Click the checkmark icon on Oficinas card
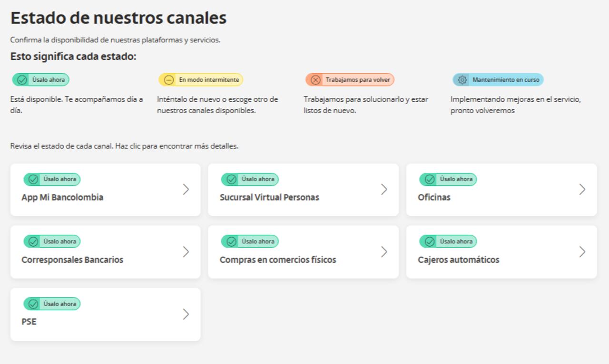This screenshot has height=364, width=609. [429, 180]
